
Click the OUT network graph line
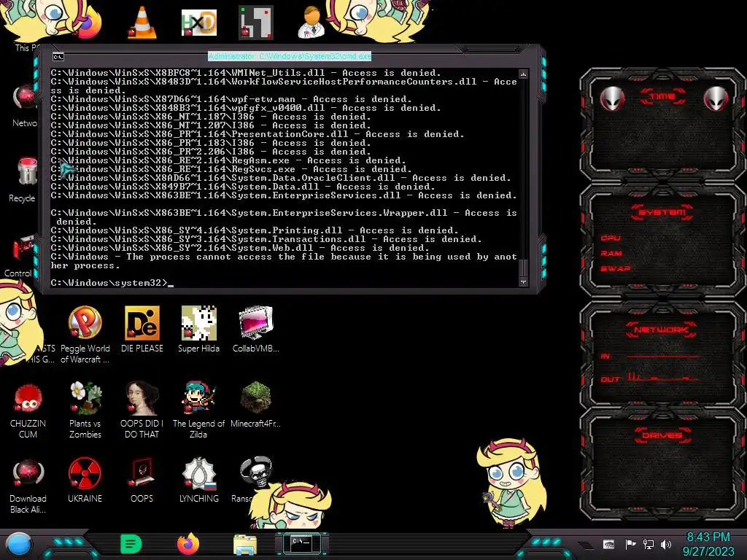(662, 378)
